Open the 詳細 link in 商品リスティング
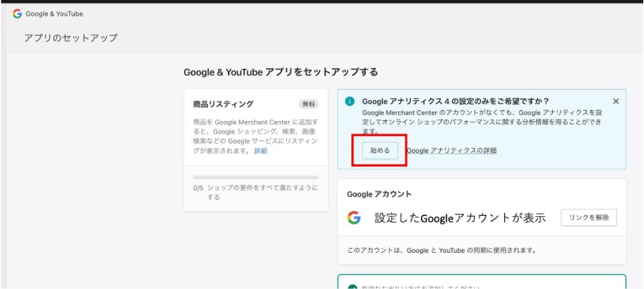The image size is (644, 289). (261, 151)
